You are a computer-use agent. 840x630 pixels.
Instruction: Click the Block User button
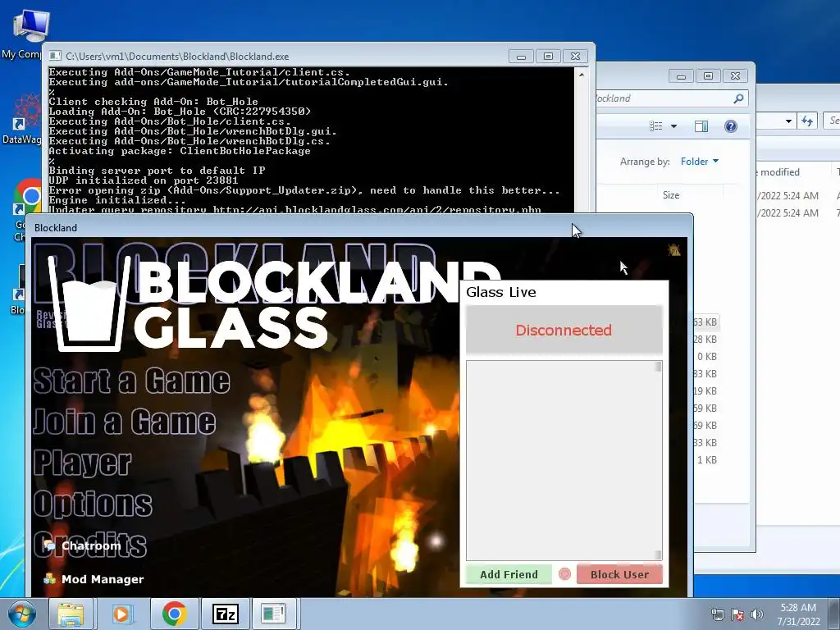pyautogui.click(x=619, y=574)
